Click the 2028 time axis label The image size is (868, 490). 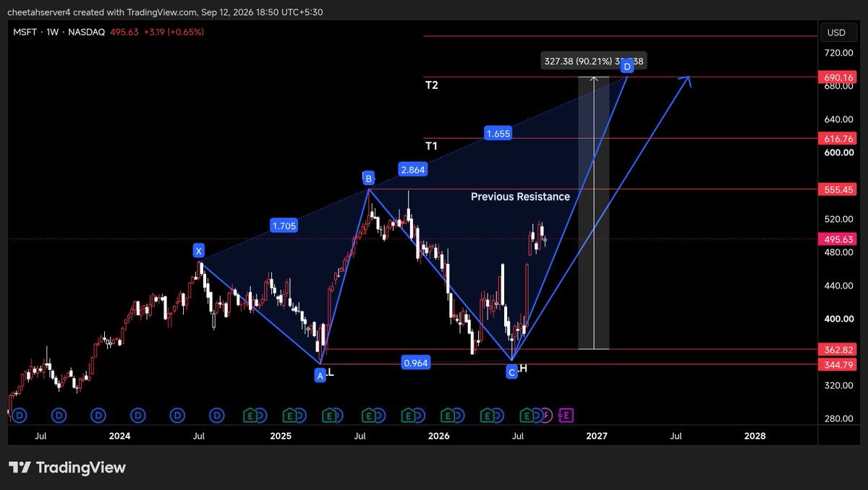pos(754,436)
